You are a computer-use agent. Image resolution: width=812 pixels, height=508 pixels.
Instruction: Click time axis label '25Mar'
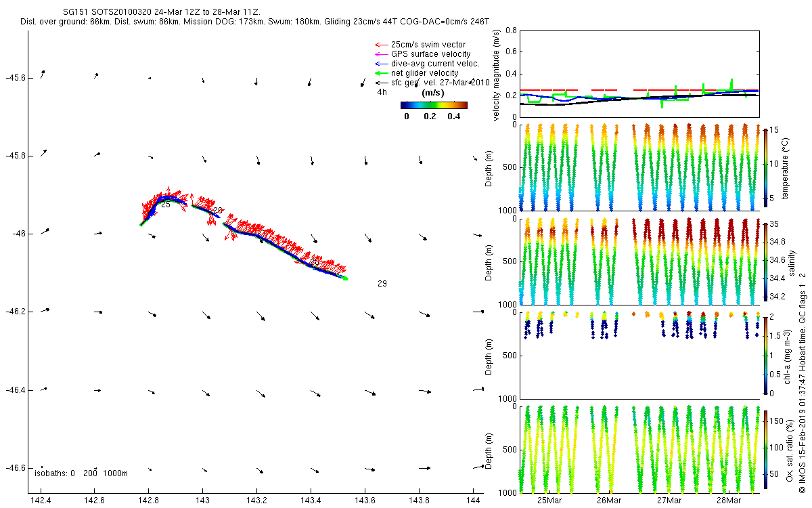[549, 501]
